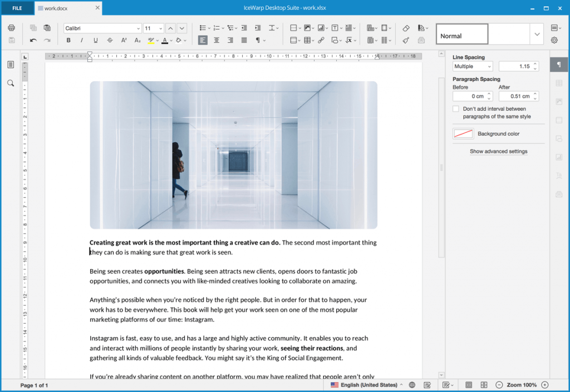Insert an equation
Screen dimensions: 570x392
(x=350, y=40)
